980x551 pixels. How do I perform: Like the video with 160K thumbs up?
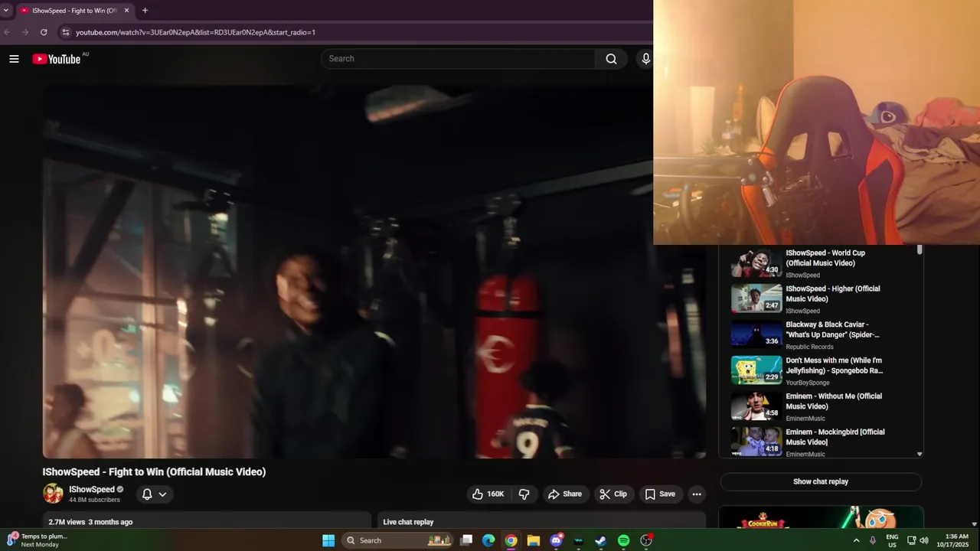pyautogui.click(x=488, y=494)
